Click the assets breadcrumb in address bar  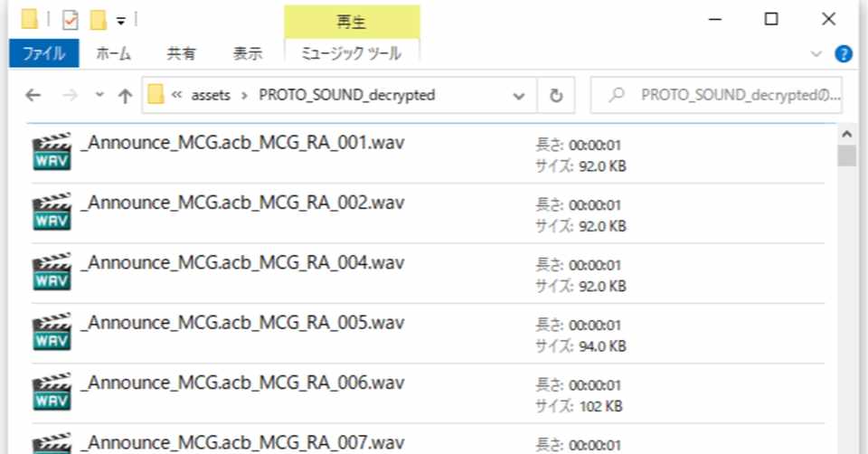click(x=211, y=95)
